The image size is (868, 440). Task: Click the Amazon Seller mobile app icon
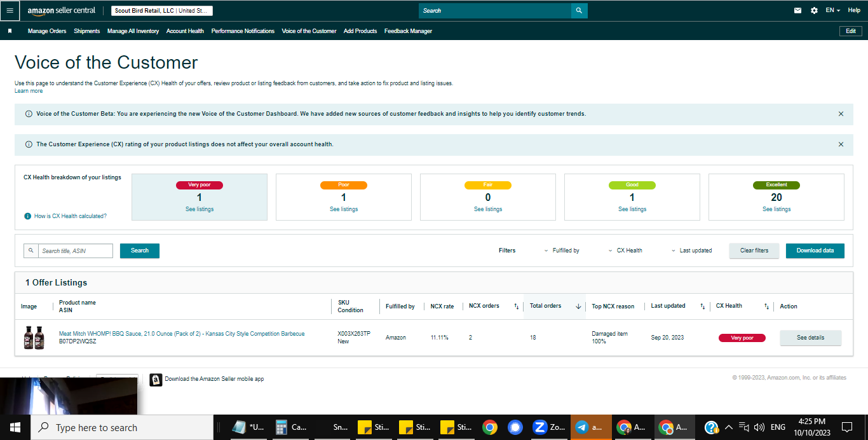(156, 380)
